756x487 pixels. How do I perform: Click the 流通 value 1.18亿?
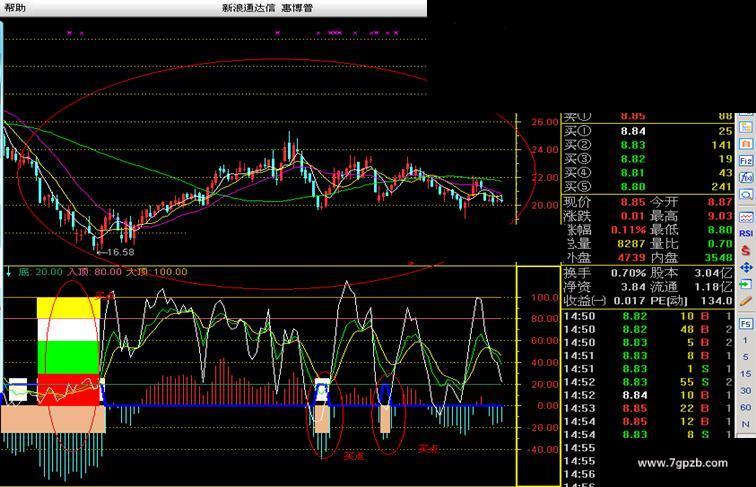[x=714, y=287]
